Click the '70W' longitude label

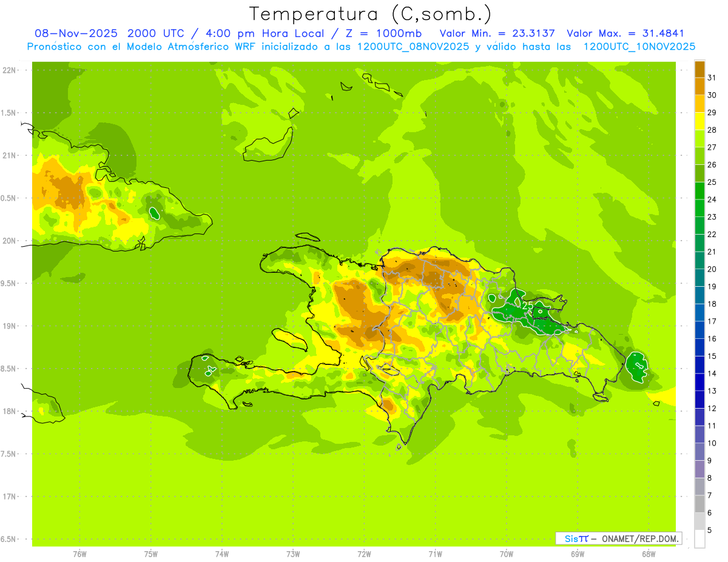[507, 554]
